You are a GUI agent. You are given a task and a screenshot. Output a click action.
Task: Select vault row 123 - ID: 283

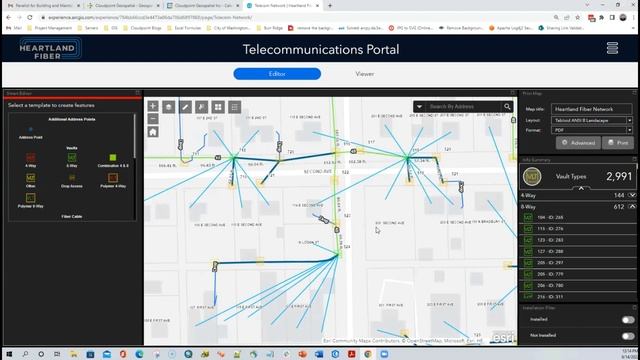579,240
